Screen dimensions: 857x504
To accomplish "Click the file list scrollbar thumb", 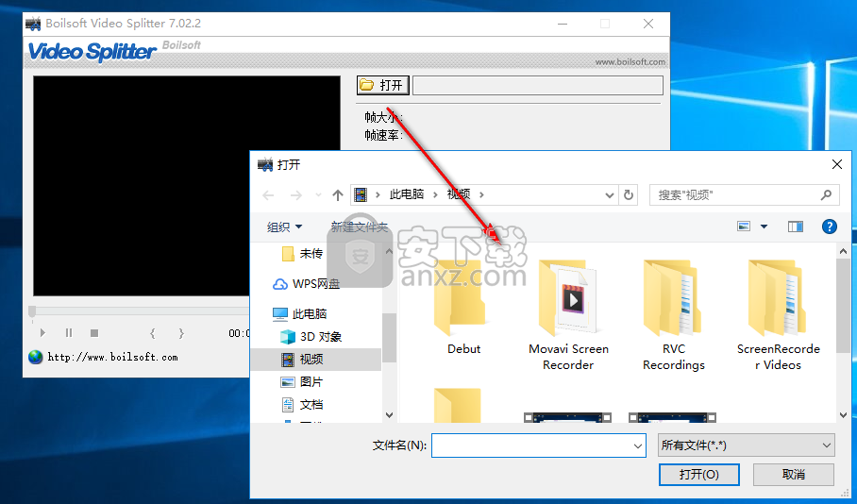I will click(844, 306).
